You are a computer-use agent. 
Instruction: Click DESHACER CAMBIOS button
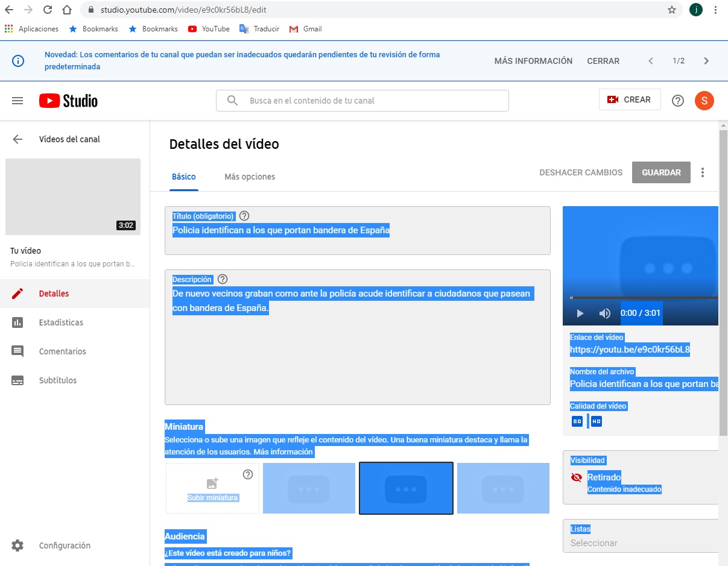pos(580,172)
